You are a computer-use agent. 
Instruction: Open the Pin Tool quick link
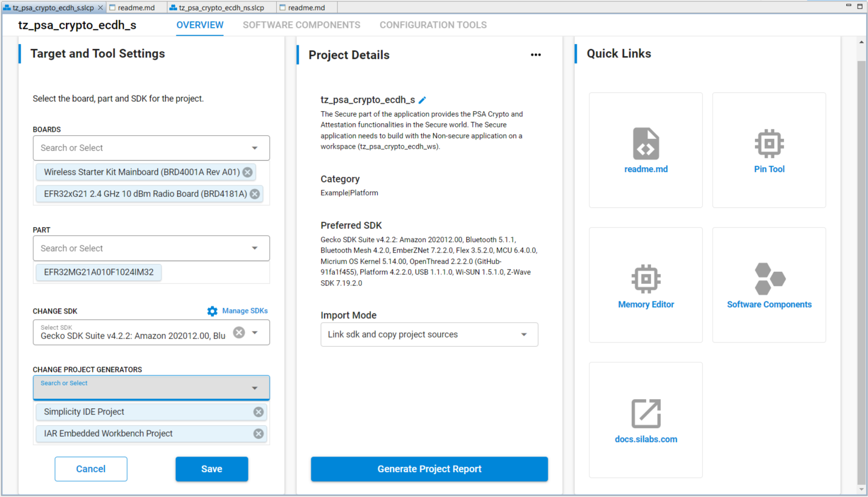pyautogui.click(x=769, y=144)
